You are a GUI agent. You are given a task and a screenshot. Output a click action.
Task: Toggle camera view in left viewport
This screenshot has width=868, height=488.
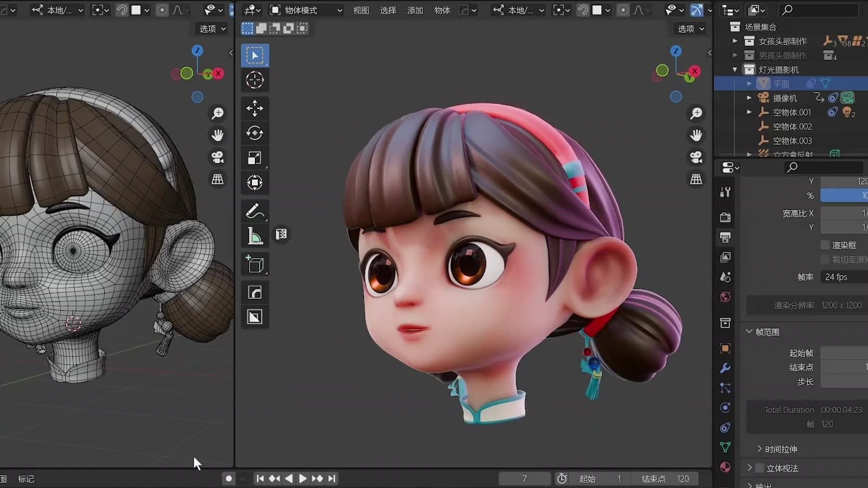tap(217, 157)
